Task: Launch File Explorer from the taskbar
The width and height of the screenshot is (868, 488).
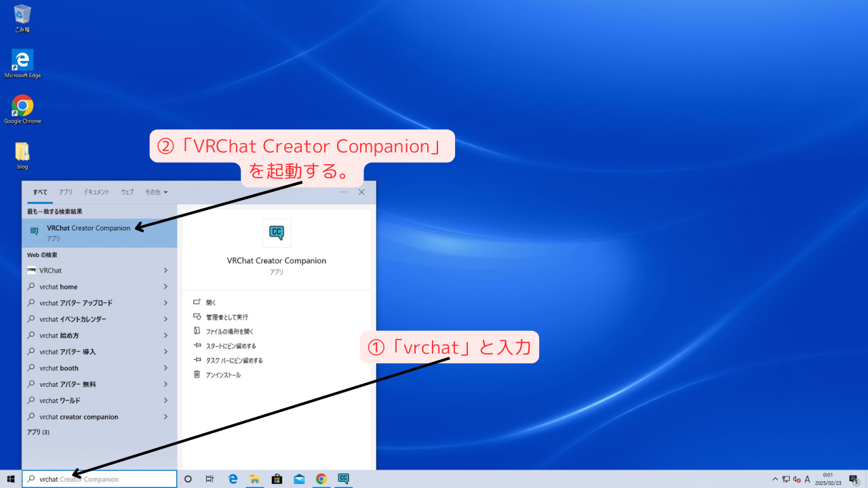Action: [254, 479]
